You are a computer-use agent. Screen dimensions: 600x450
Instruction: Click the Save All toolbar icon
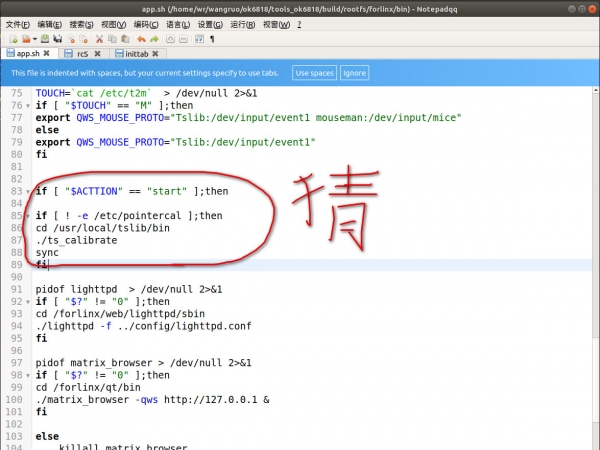tap(59, 39)
